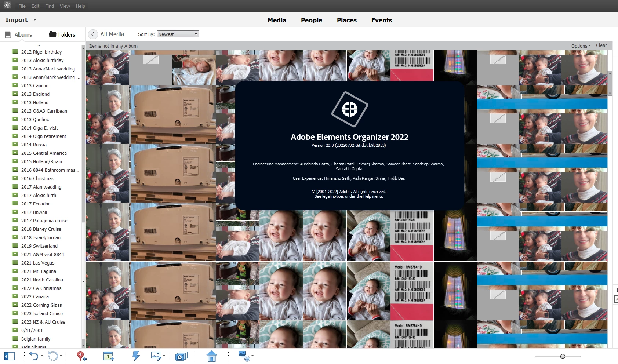Go back with the arrow beside All Media
Image resolution: width=618 pixels, height=364 pixels.
click(93, 34)
